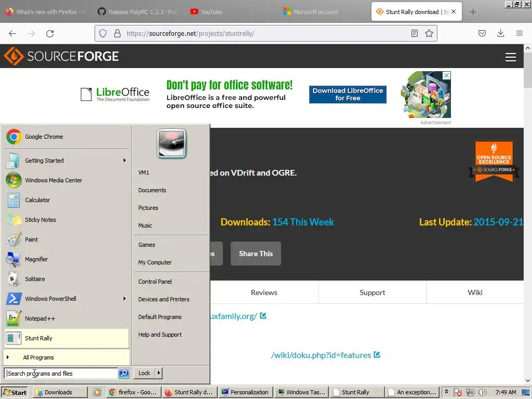Open tracking protection shield icon
Viewport: 532px width, 399px height.
(x=103, y=33)
